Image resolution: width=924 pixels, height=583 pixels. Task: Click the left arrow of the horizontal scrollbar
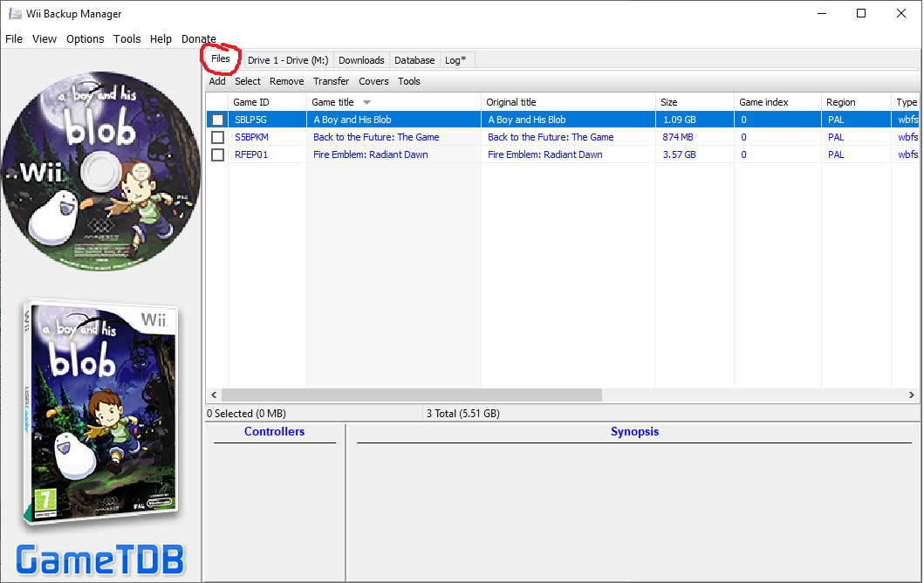[x=214, y=395]
